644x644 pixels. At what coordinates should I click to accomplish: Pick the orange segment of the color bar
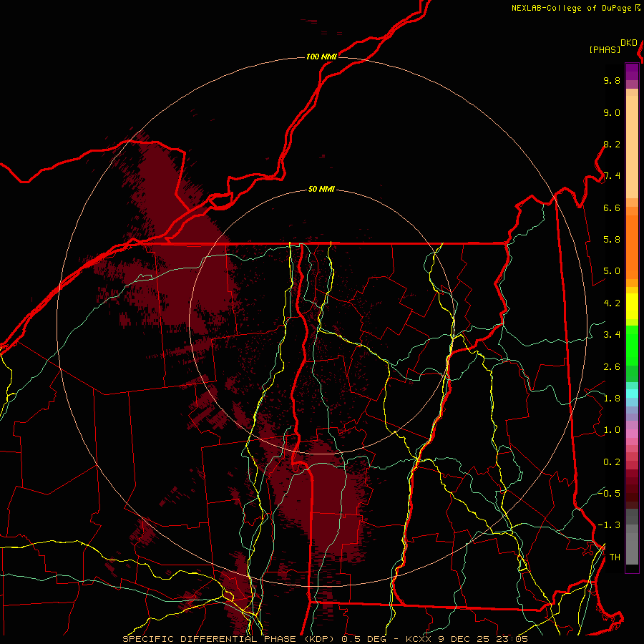click(632, 247)
